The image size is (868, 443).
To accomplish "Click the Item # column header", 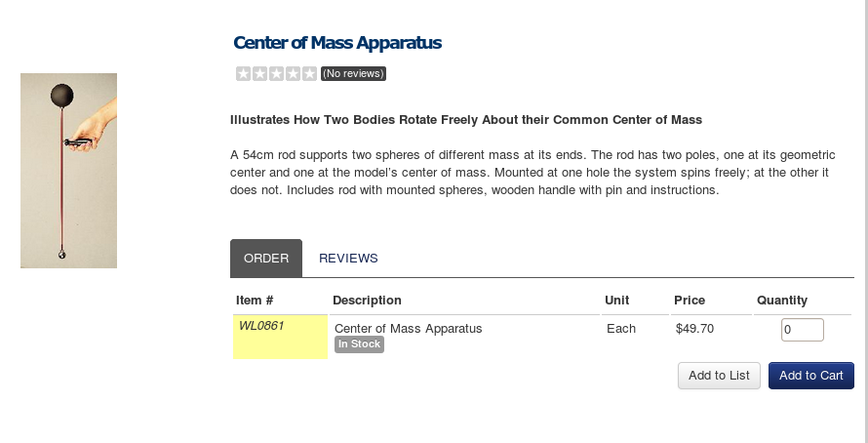I will [x=255, y=301].
